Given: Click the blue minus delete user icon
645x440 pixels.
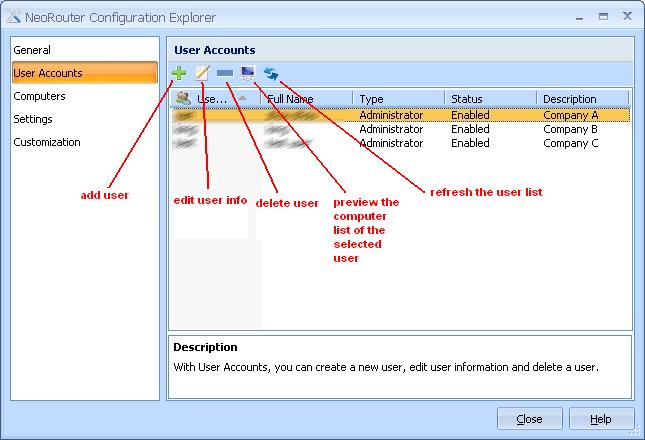Looking at the screenshot, I should [225, 73].
